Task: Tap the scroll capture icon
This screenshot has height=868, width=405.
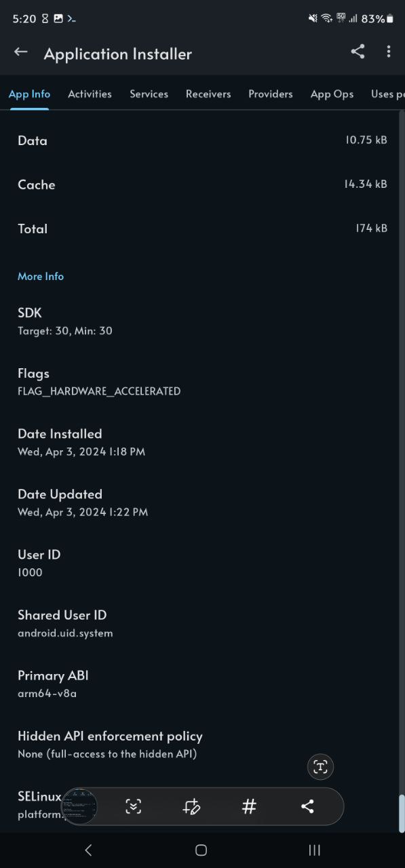Action: [134, 806]
